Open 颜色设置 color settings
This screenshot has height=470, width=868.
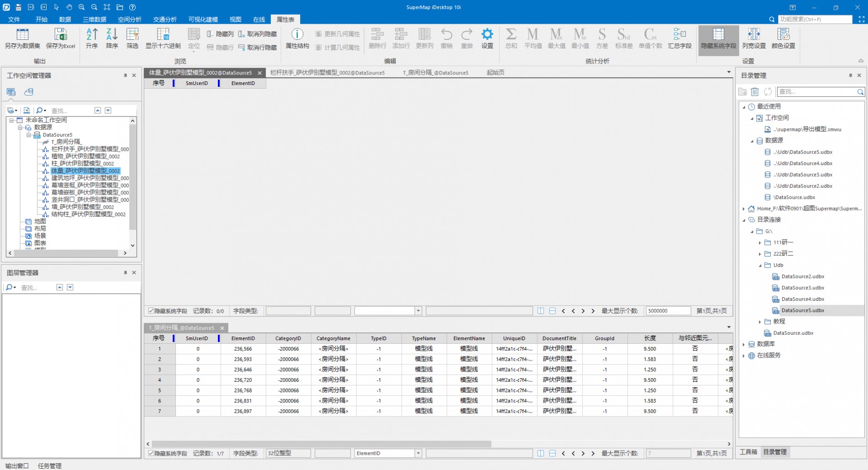783,38
